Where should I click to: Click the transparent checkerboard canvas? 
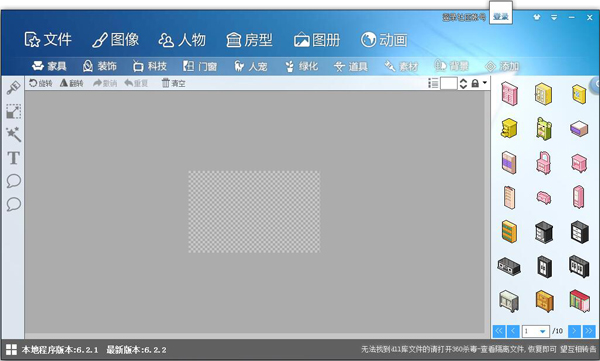coord(254,212)
